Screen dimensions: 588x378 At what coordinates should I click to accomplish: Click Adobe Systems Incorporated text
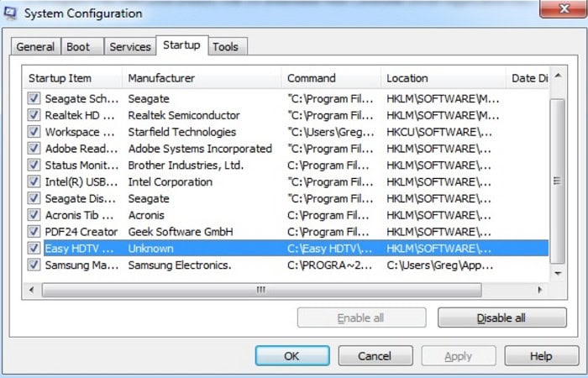pyautogui.click(x=200, y=149)
